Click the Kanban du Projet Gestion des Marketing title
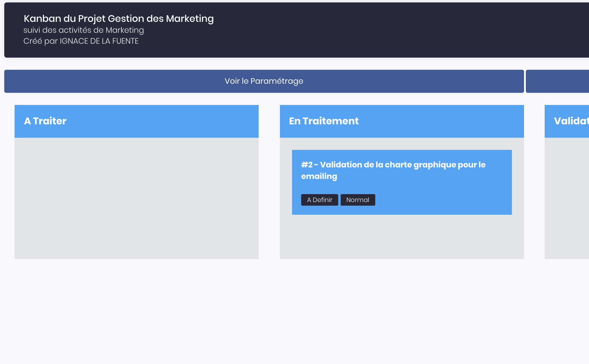The image size is (589, 364). (118, 19)
